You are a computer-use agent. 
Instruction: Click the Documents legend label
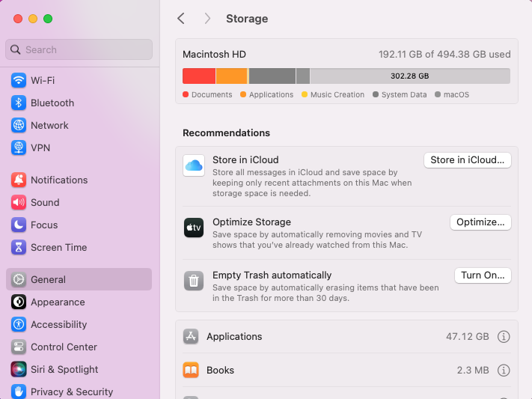tap(212, 95)
